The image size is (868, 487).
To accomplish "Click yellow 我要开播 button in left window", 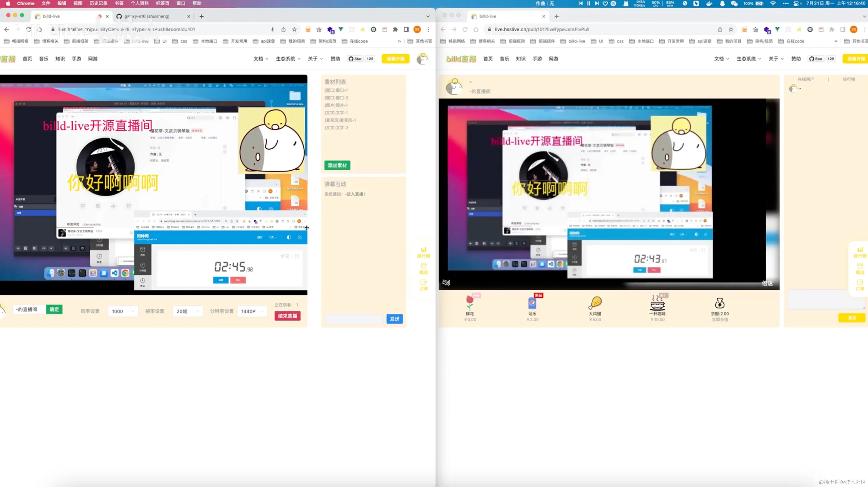I will [x=396, y=58].
